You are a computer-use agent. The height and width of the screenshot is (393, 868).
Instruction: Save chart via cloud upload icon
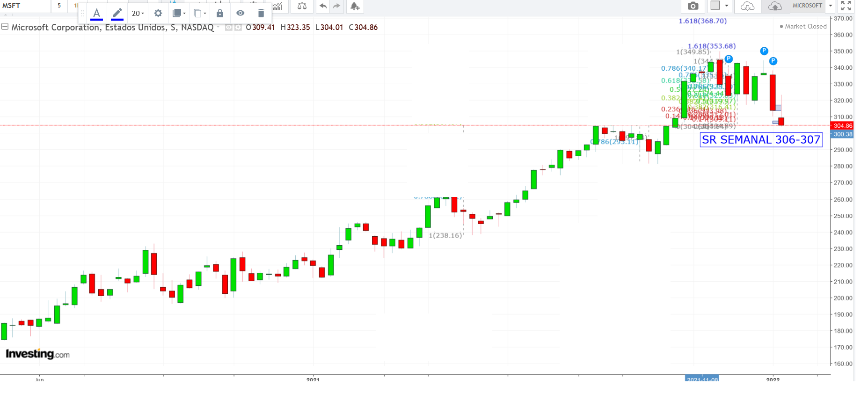click(775, 6)
